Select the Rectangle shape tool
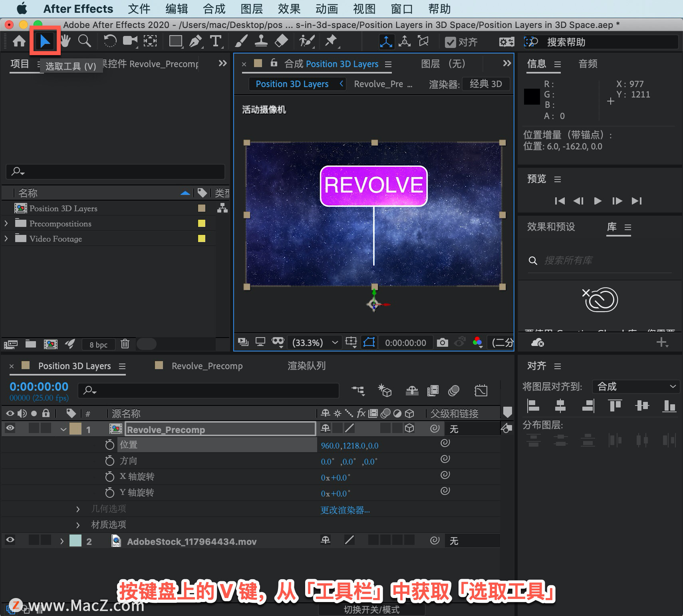This screenshot has height=616, width=683. pos(175,41)
